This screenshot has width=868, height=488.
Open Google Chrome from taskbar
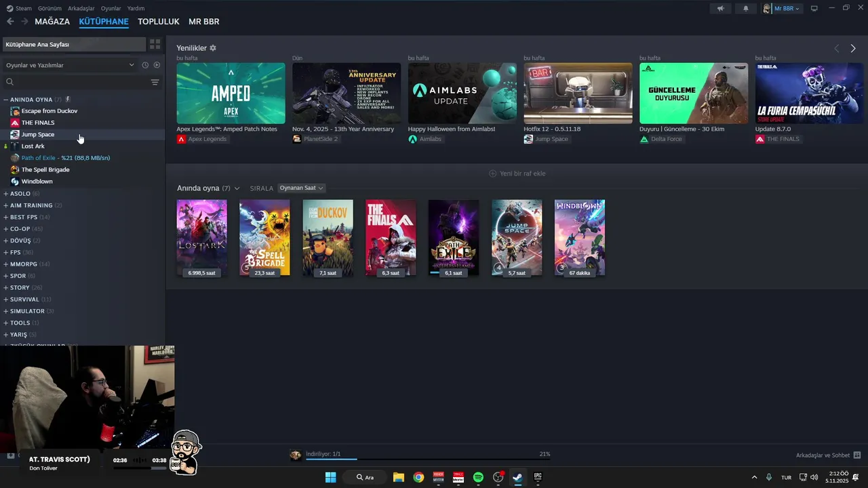coord(418,477)
